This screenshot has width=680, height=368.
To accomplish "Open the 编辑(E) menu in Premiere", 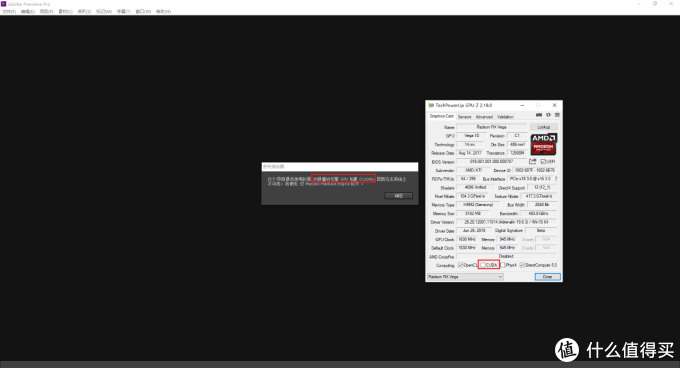I will [28, 11].
